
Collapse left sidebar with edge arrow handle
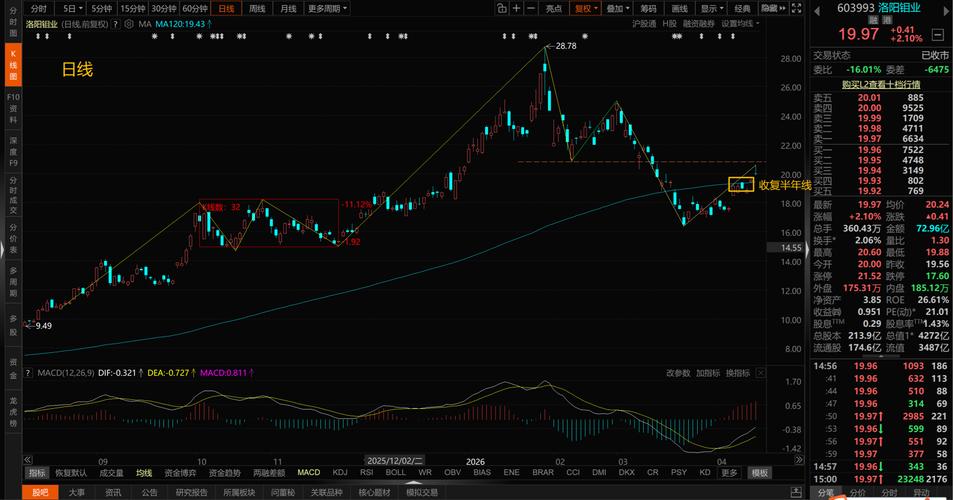pyautogui.click(x=2, y=250)
